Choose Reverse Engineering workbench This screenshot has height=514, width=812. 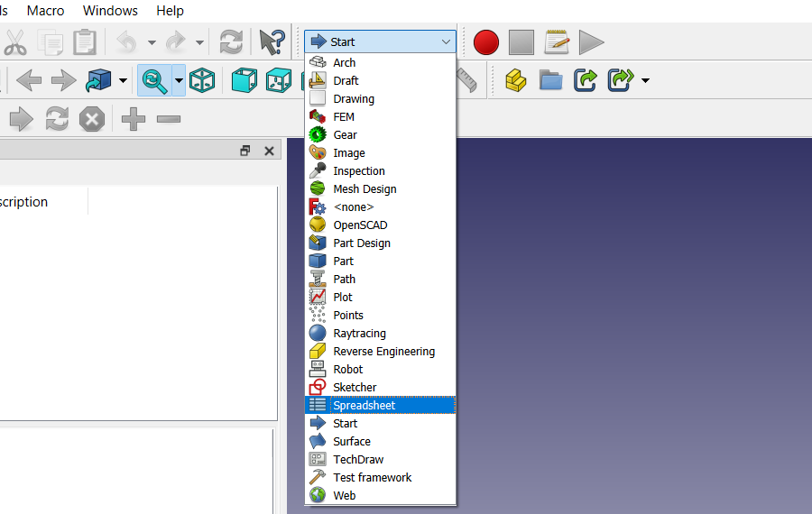[x=380, y=352]
